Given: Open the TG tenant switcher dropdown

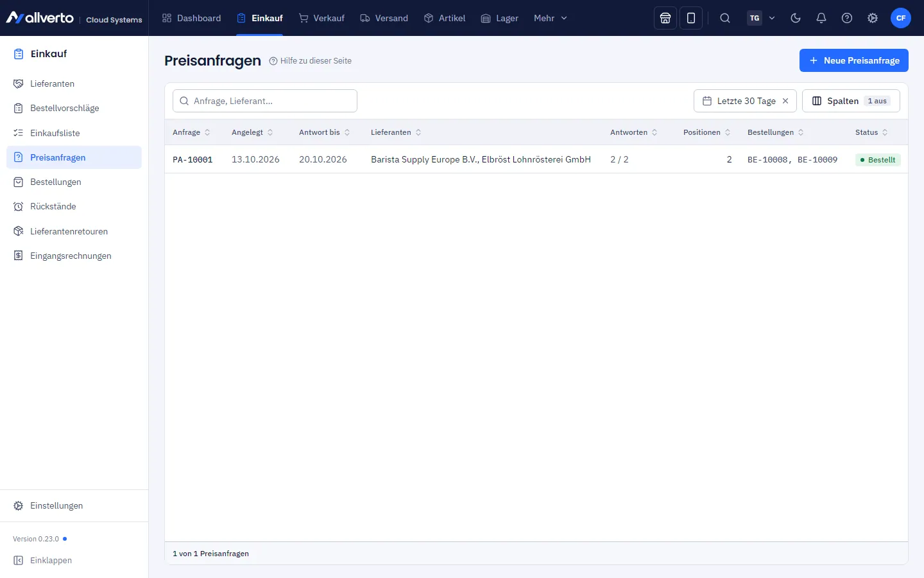Looking at the screenshot, I should click(x=762, y=18).
